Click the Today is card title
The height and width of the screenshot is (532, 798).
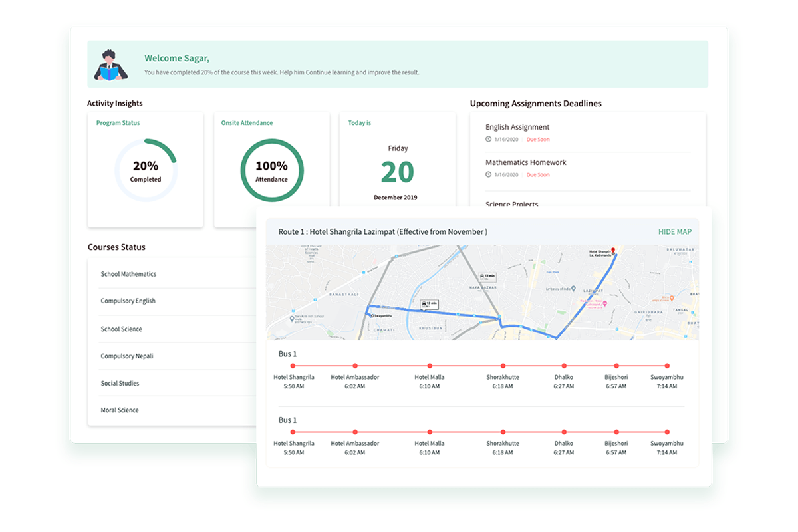[360, 123]
